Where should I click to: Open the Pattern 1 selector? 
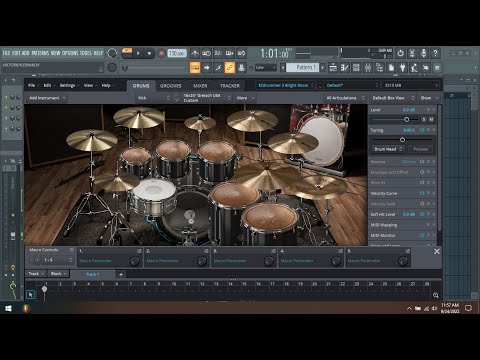click(x=303, y=68)
